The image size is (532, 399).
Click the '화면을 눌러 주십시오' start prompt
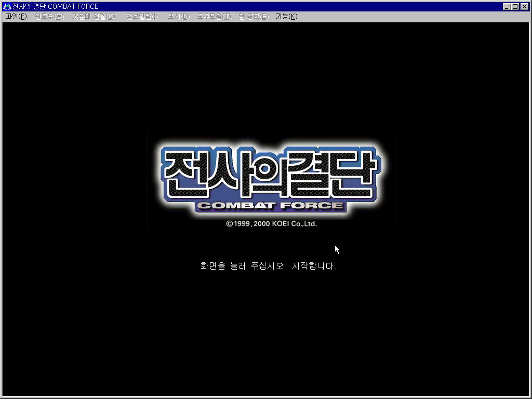[269, 266]
